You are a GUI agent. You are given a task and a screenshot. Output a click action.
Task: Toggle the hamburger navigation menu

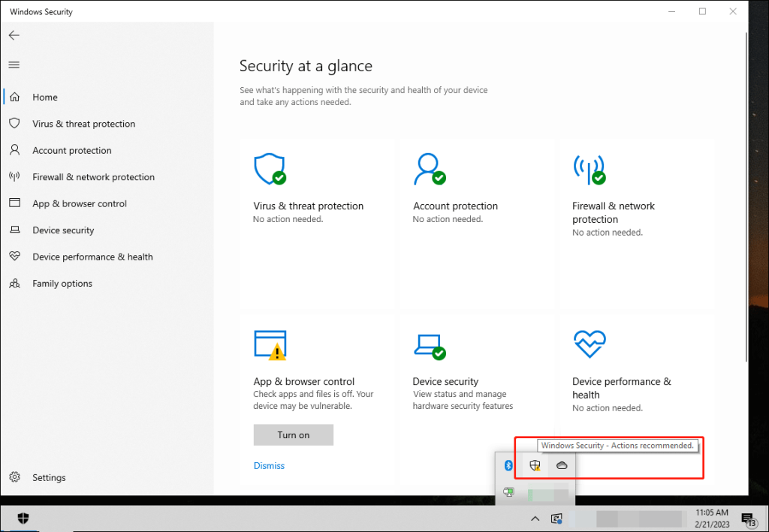[x=14, y=65]
